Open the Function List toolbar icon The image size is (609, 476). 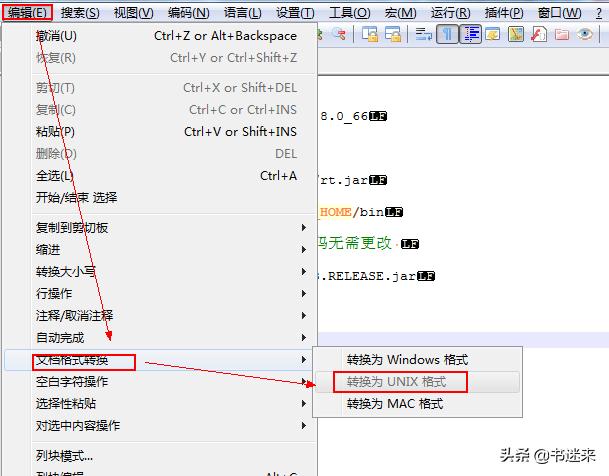[539, 34]
